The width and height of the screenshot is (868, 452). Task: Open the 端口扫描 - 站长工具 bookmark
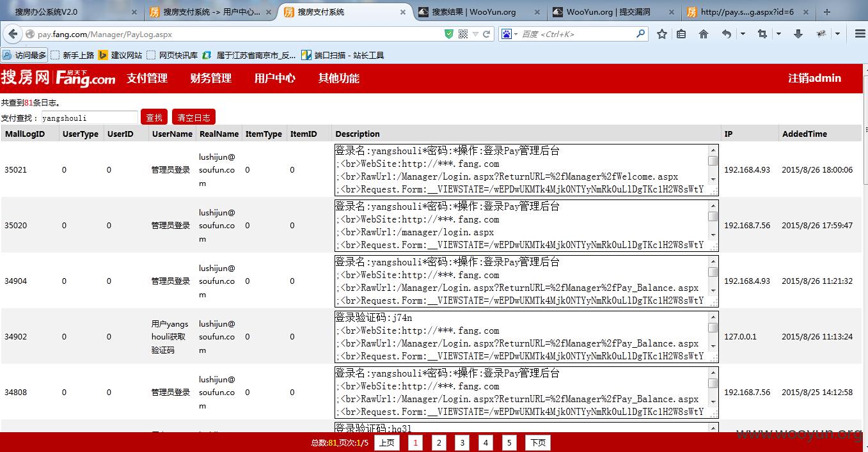[x=343, y=55]
